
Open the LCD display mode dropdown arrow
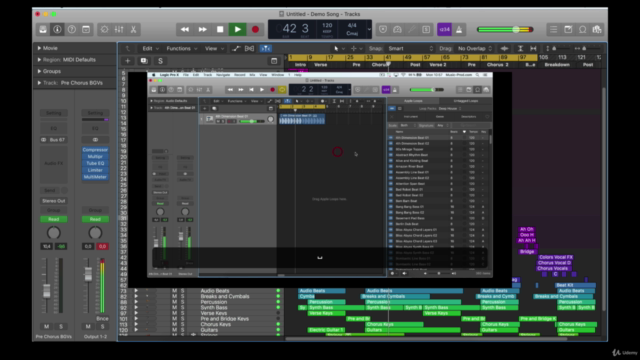click(369, 29)
